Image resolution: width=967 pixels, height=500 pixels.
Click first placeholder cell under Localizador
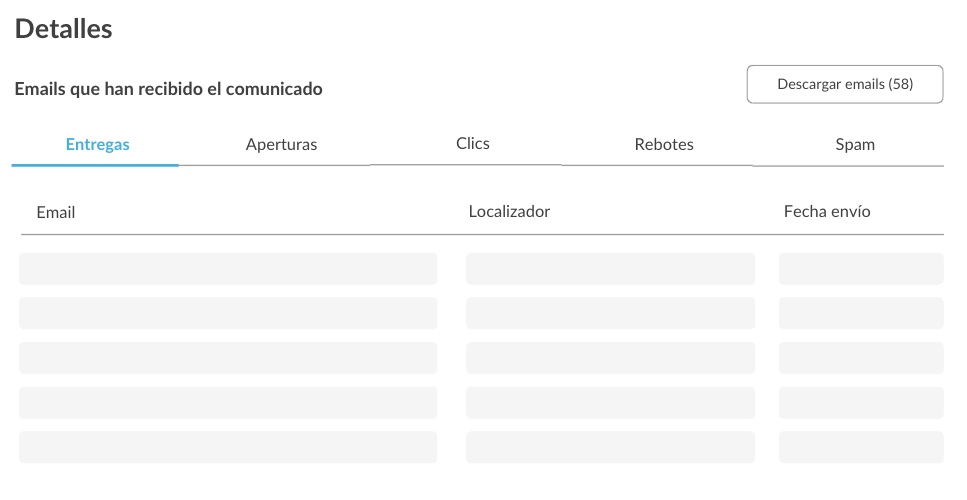tap(611, 269)
